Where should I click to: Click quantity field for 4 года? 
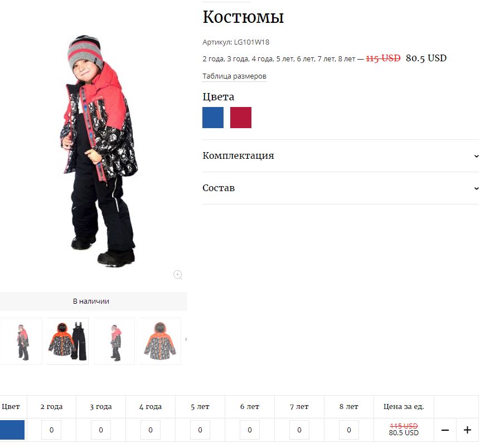click(151, 430)
